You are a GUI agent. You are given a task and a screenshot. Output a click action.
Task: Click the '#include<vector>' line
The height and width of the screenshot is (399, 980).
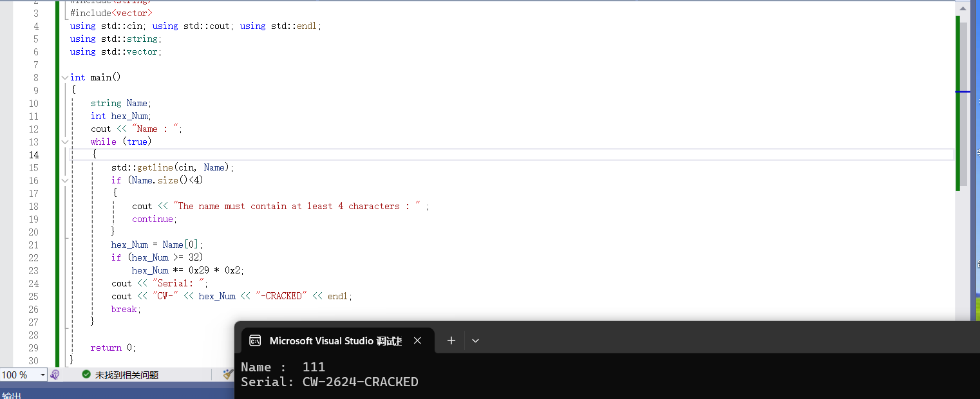point(111,13)
